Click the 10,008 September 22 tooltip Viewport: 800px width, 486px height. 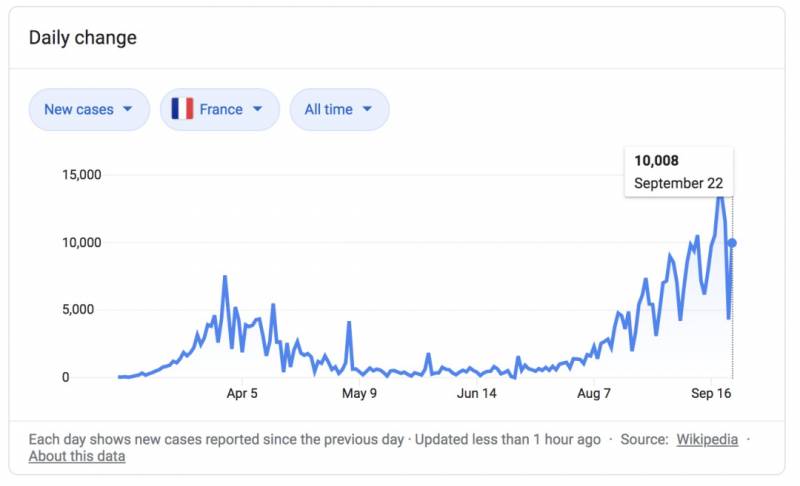(678, 172)
